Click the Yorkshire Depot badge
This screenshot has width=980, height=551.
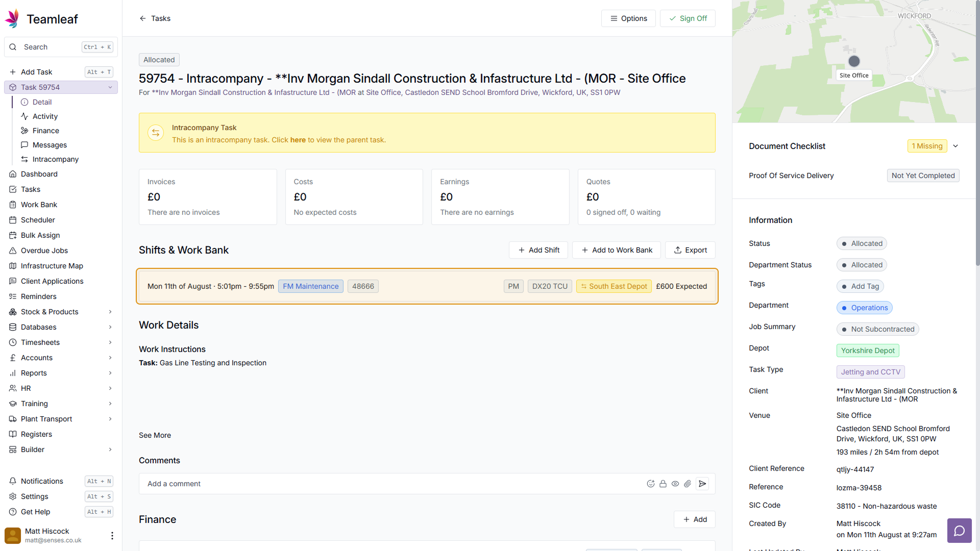click(868, 350)
